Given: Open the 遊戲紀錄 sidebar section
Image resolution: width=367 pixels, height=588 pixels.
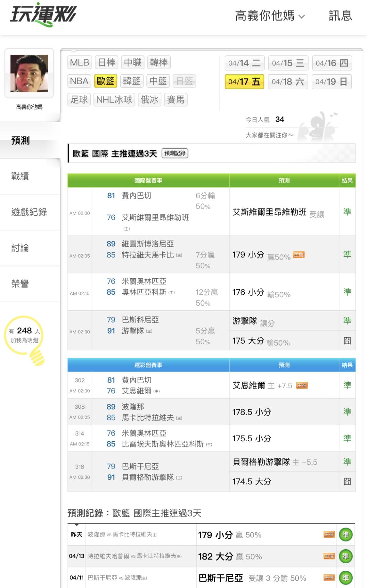Looking at the screenshot, I should 30,212.
